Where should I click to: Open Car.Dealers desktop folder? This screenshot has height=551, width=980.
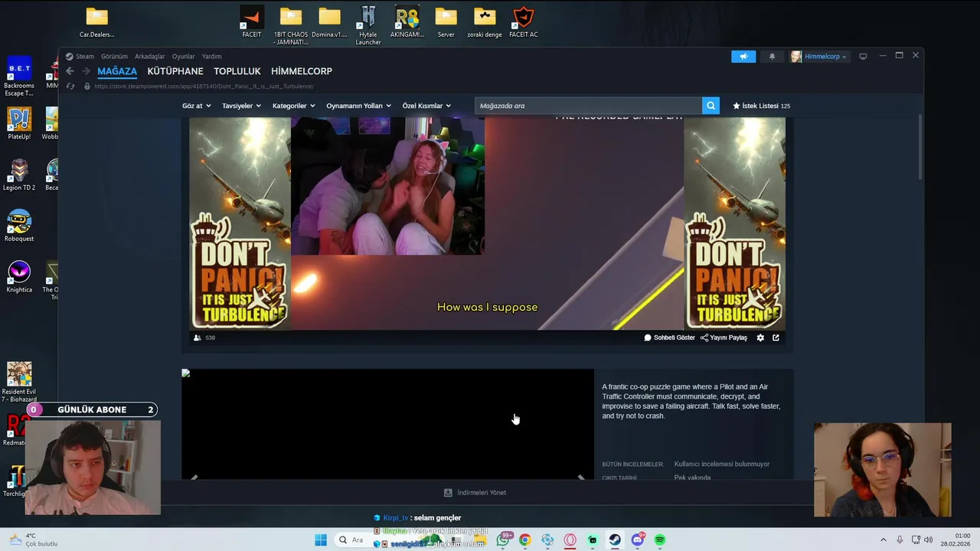click(x=97, y=22)
